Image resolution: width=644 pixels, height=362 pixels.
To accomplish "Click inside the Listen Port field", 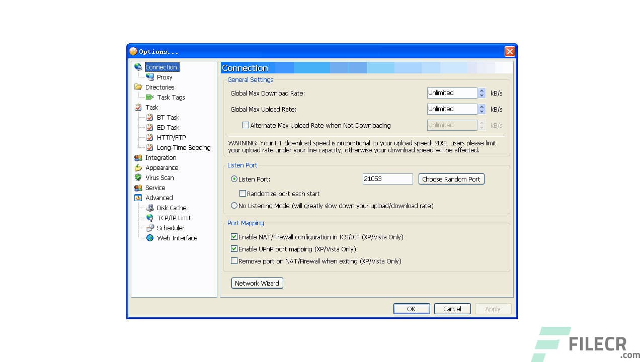I will click(387, 178).
